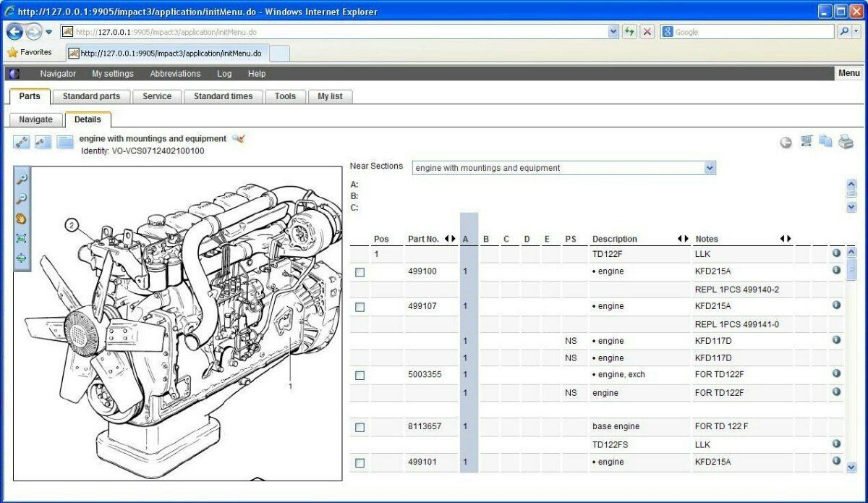Tick checkbox for part 499101
The height and width of the screenshot is (503, 868).
pos(359,463)
